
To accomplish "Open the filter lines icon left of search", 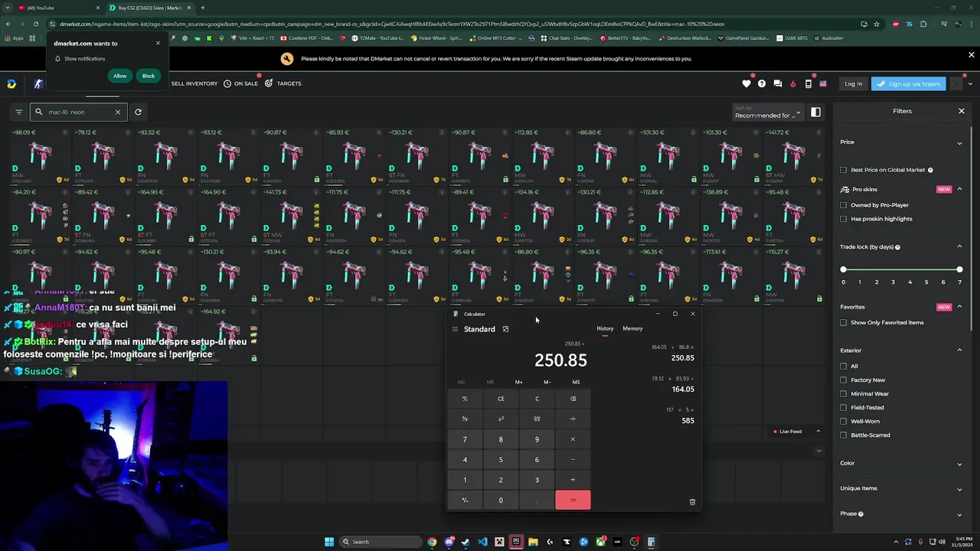I will [18, 112].
